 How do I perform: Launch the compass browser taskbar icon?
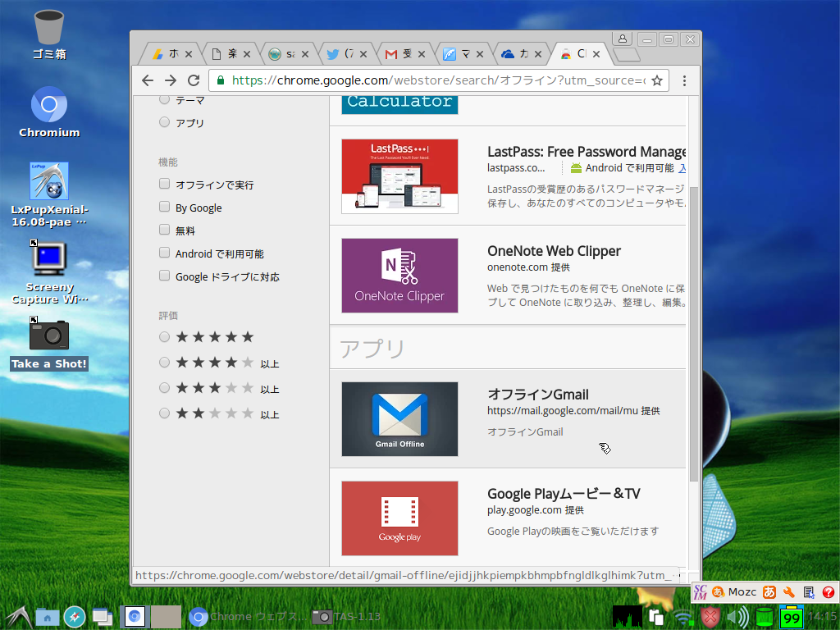click(75, 617)
